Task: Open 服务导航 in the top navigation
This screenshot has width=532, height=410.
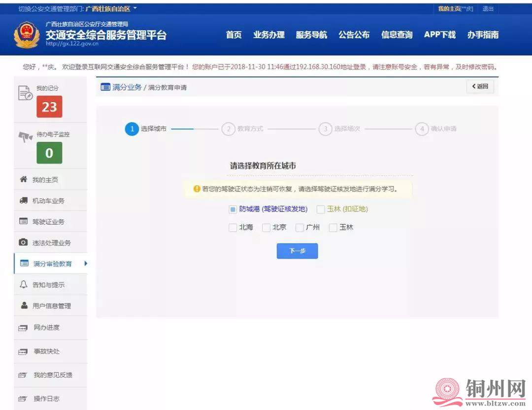Action: point(311,34)
